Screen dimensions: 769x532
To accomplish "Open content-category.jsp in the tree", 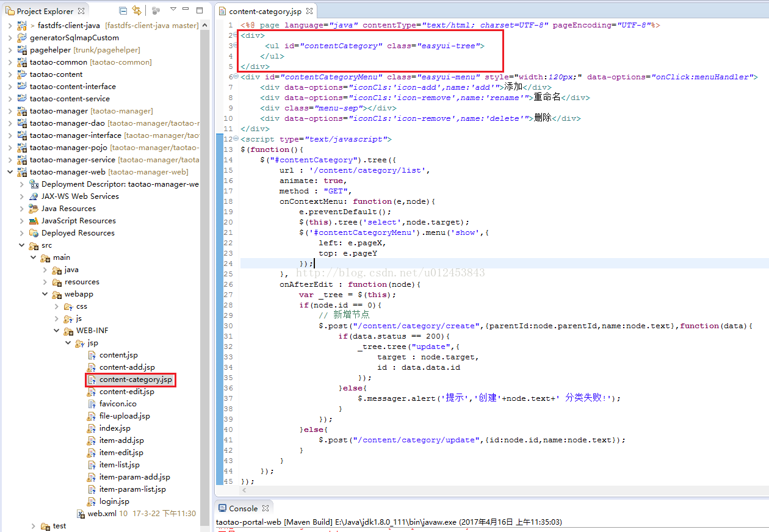I will pyautogui.click(x=135, y=379).
